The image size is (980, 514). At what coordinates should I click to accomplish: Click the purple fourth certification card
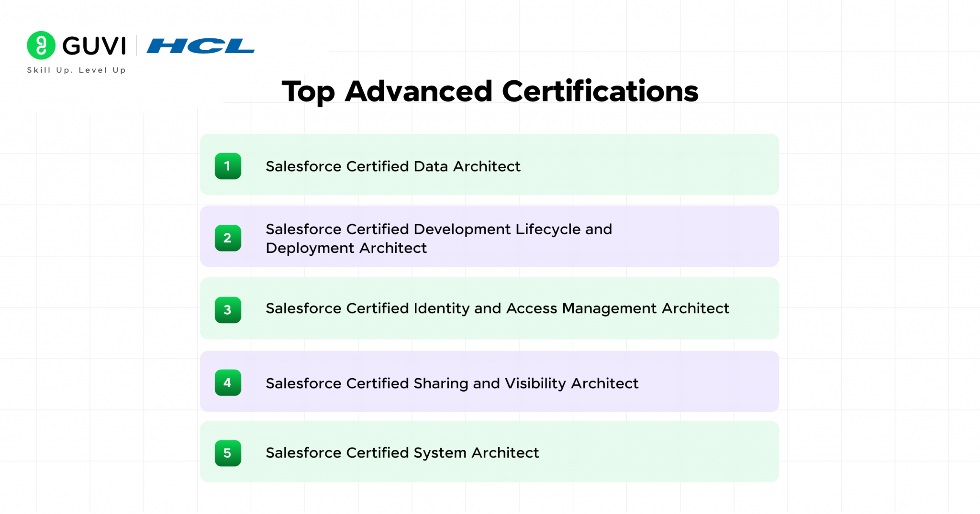click(489, 381)
